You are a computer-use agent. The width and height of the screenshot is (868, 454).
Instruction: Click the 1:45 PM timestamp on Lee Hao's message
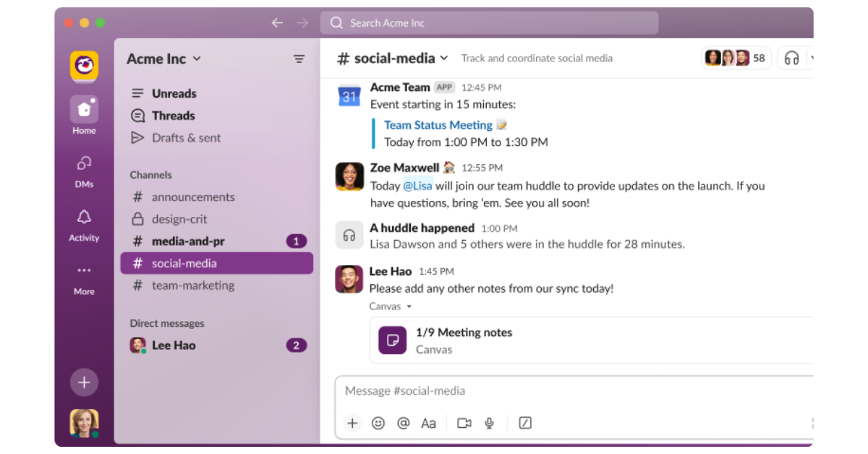coord(436,272)
